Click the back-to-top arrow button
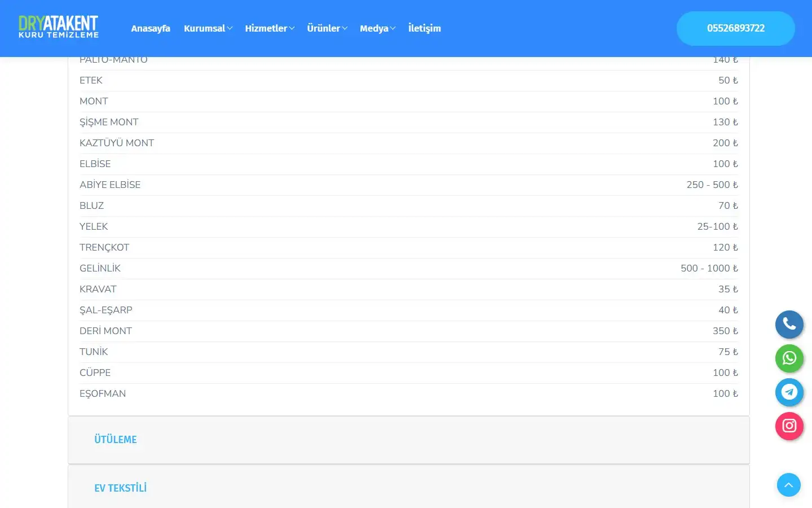Screen dimensions: 812x508 tap(789, 485)
